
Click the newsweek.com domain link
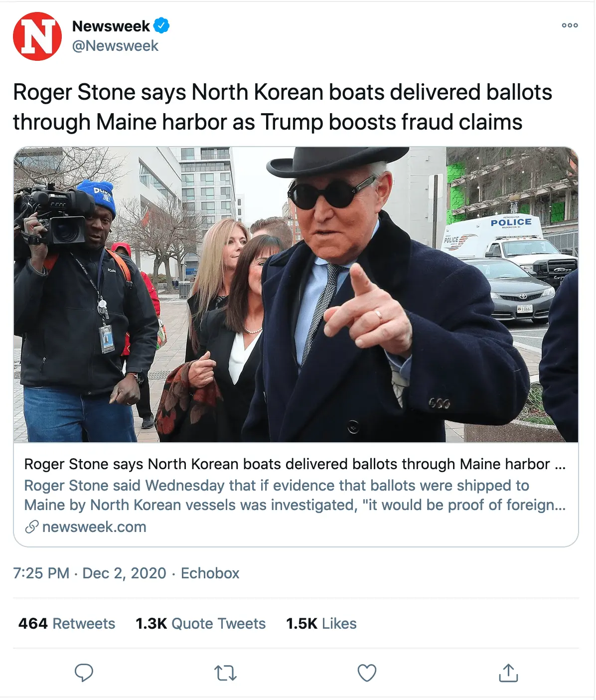point(94,527)
